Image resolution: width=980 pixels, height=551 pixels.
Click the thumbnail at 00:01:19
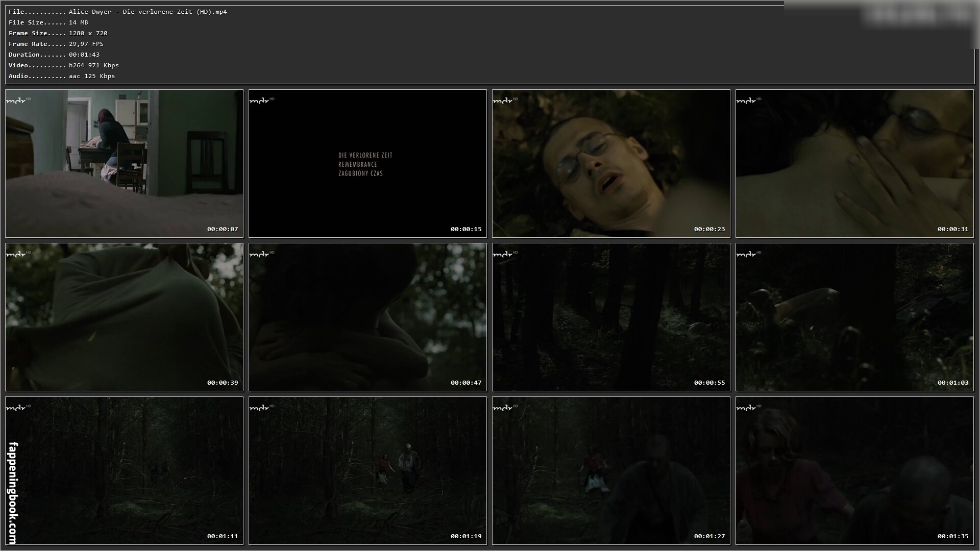coord(367,470)
